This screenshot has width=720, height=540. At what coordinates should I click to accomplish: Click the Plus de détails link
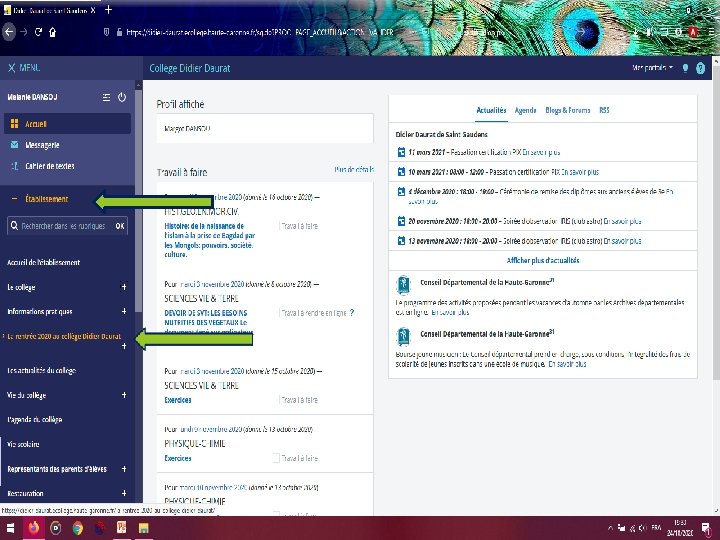point(354,169)
